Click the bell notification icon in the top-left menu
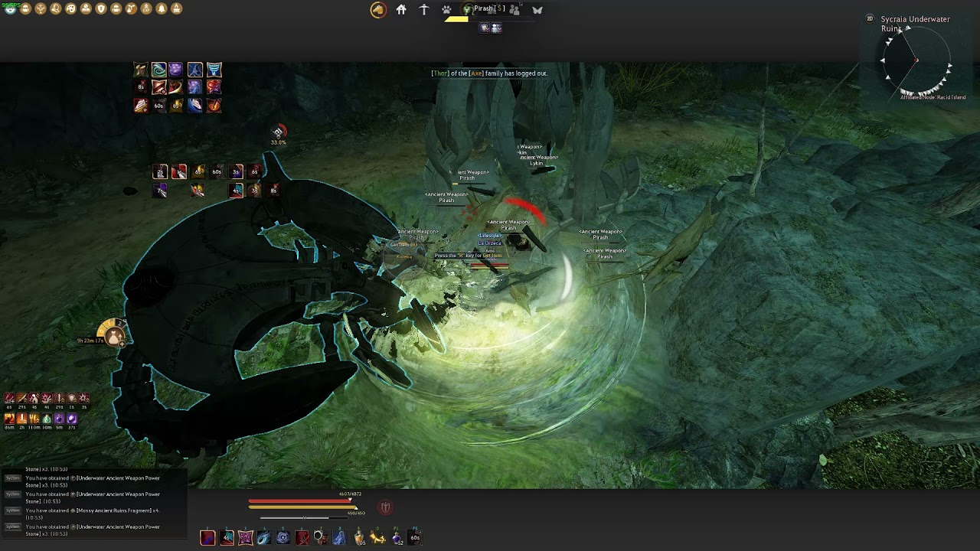Viewport: 980px width, 551px height. click(162, 8)
